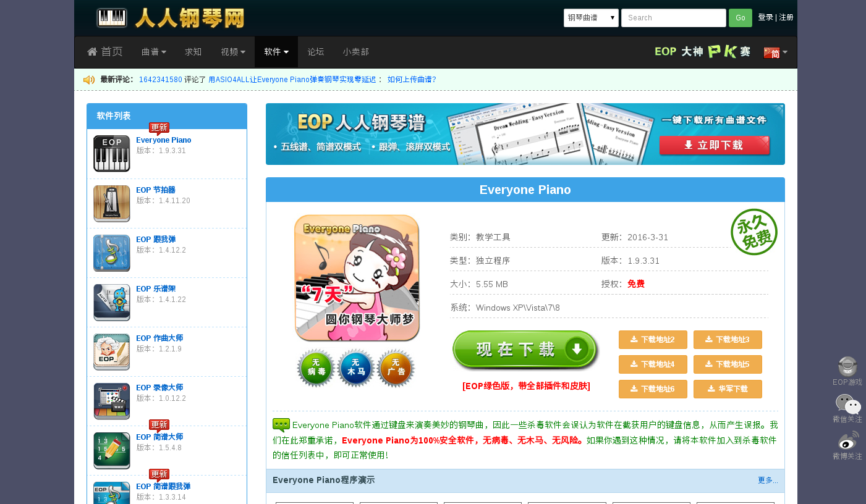The width and height of the screenshot is (866, 504).
Task: Click into the Search input field
Action: tap(674, 18)
